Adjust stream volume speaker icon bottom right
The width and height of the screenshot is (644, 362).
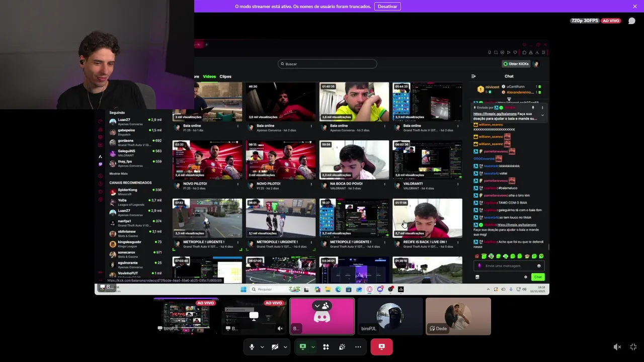point(617,347)
